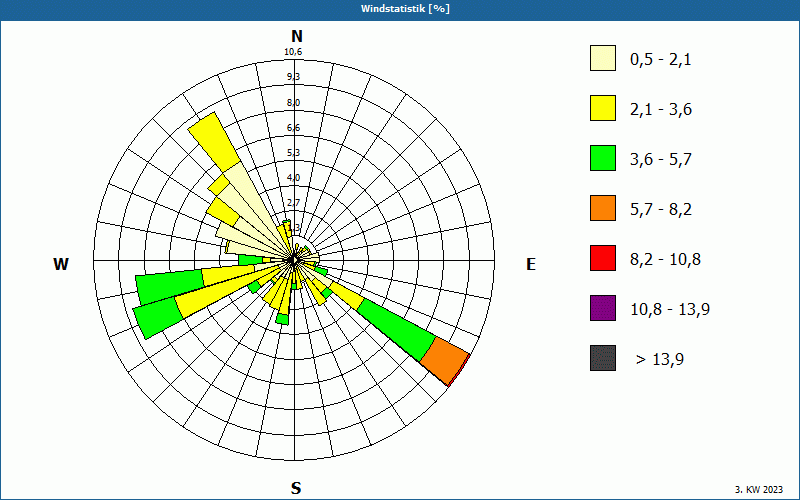Click the 10,8 - 13,9 legend text
Screen dimensions: 800x500
click(x=670, y=310)
